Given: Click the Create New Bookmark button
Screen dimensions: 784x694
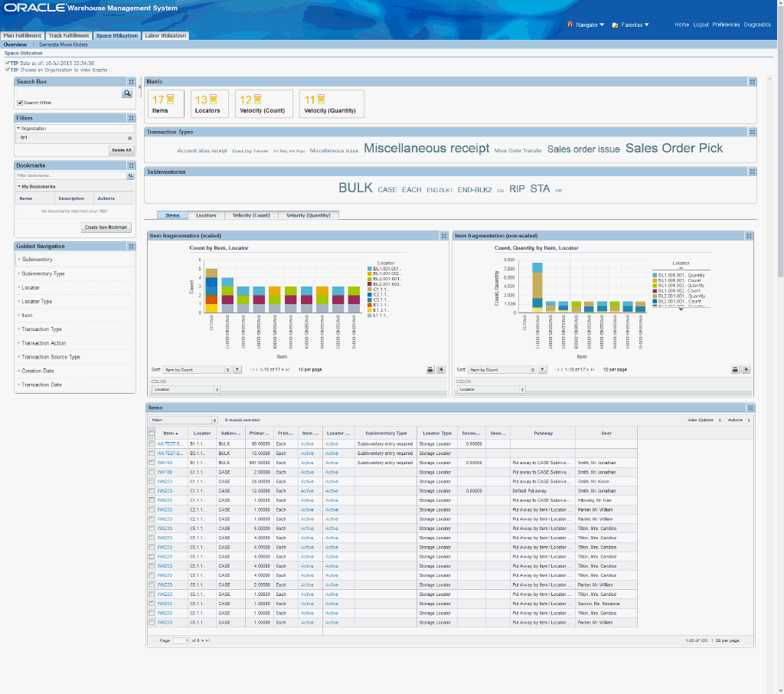Looking at the screenshot, I should (x=106, y=228).
